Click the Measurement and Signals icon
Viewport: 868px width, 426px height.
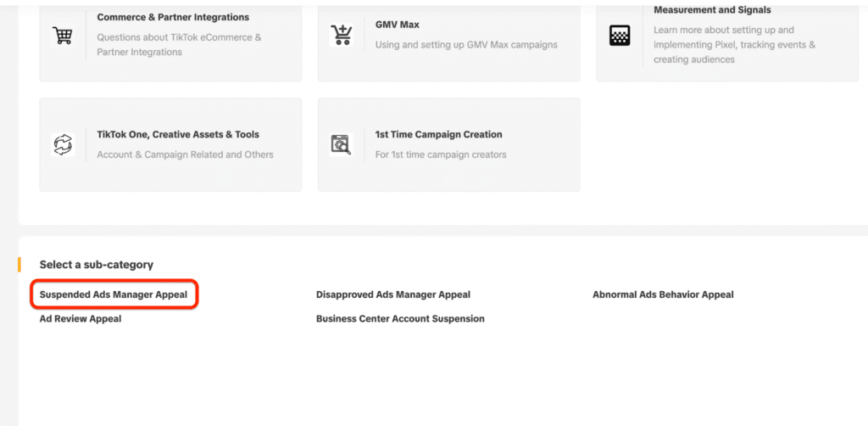coord(620,36)
